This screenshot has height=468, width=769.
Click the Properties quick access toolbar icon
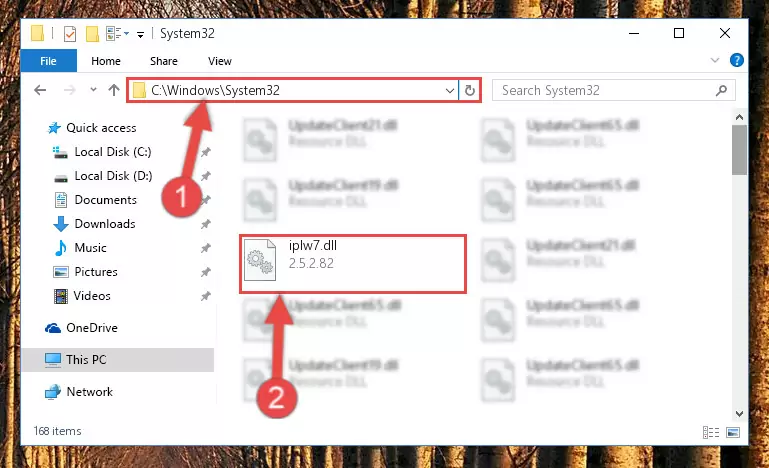(70, 34)
